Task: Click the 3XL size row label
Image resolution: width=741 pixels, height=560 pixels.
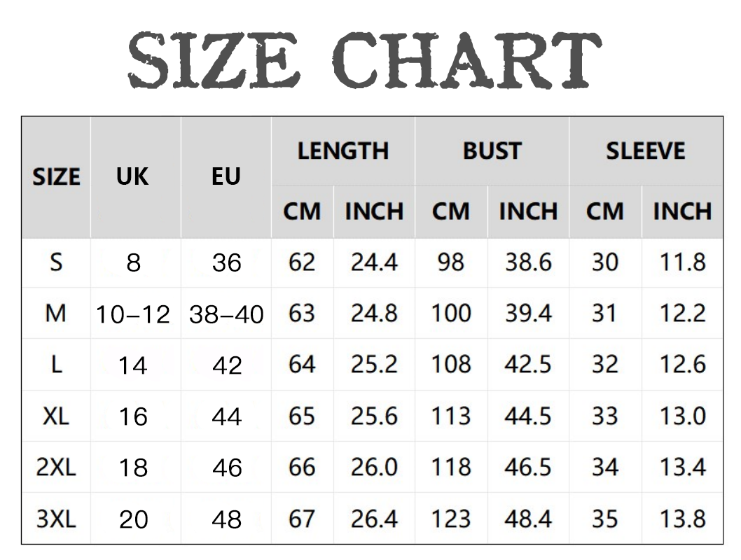Action: (x=56, y=519)
